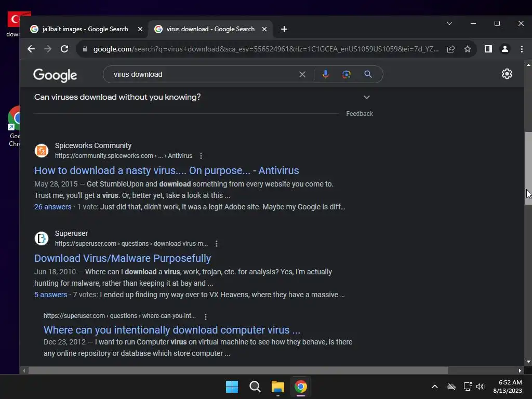
Task: Select the 'virus download' tab
Action: click(x=210, y=29)
